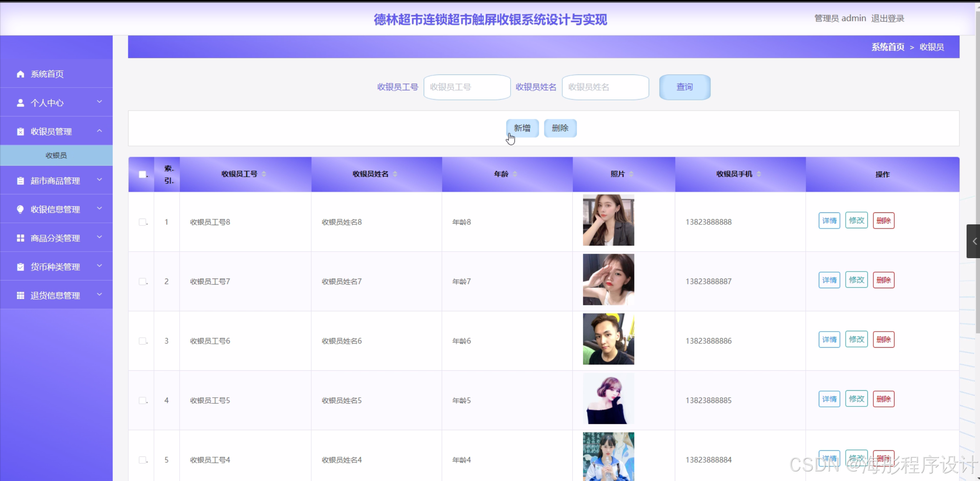Click the 超市商品管理 sidebar icon

(20, 181)
